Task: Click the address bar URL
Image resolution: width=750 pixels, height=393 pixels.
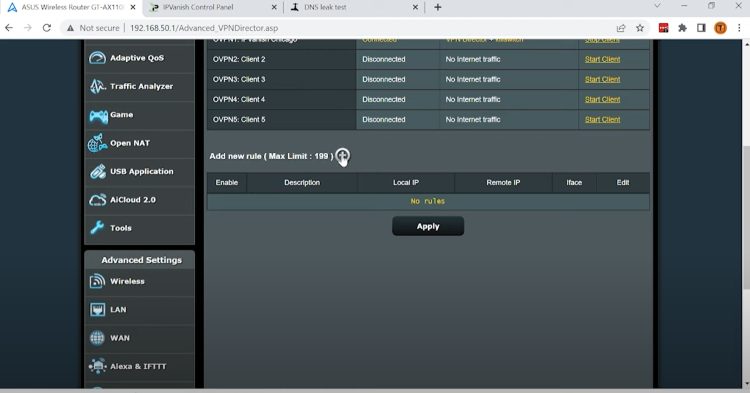Action: pos(204,28)
